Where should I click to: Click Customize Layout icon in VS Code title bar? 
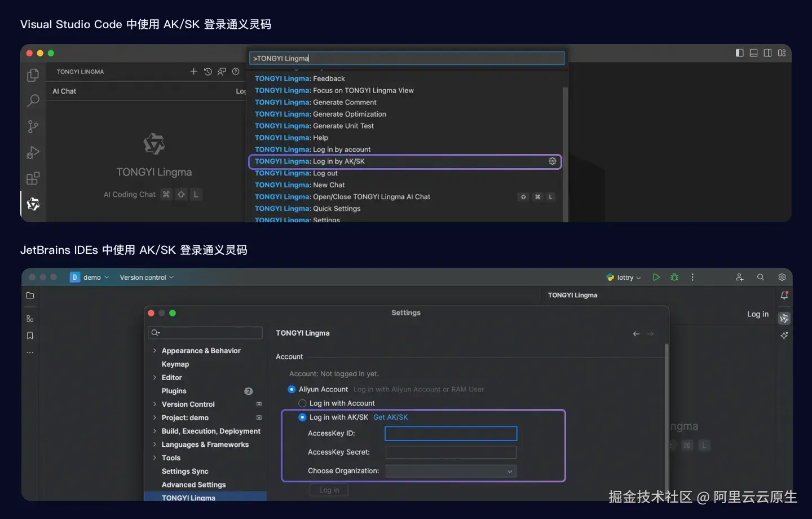coord(782,53)
